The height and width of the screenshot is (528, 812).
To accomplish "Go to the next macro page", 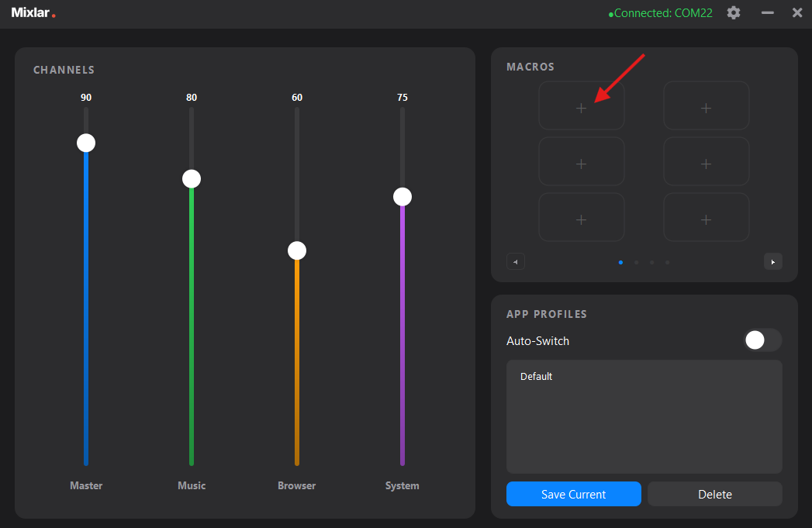I will (x=773, y=261).
